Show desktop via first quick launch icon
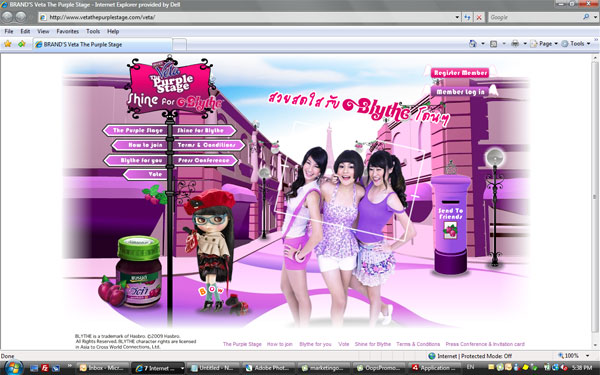Image resolution: width=600 pixels, height=375 pixels. [x=34, y=368]
